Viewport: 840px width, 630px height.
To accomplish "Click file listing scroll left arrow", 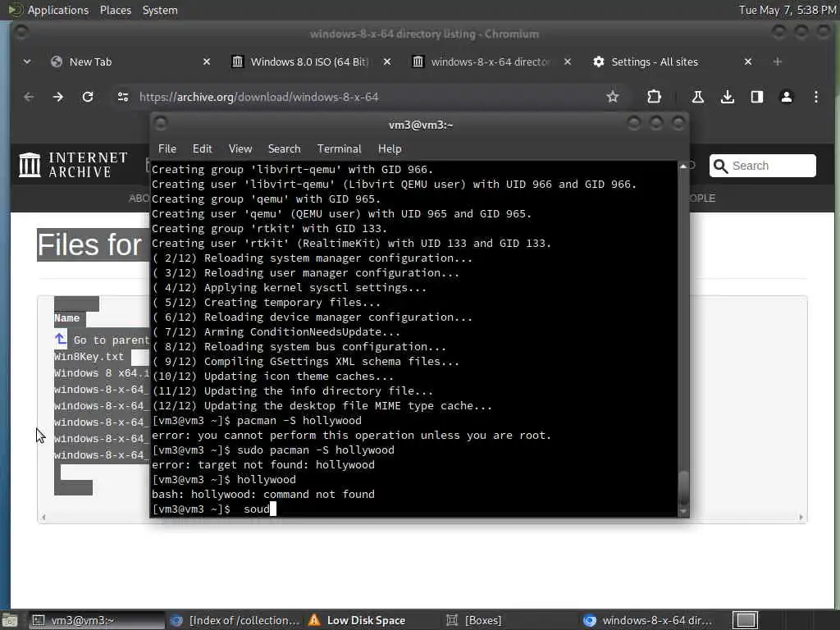I will pyautogui.click(x=43, y=517).
